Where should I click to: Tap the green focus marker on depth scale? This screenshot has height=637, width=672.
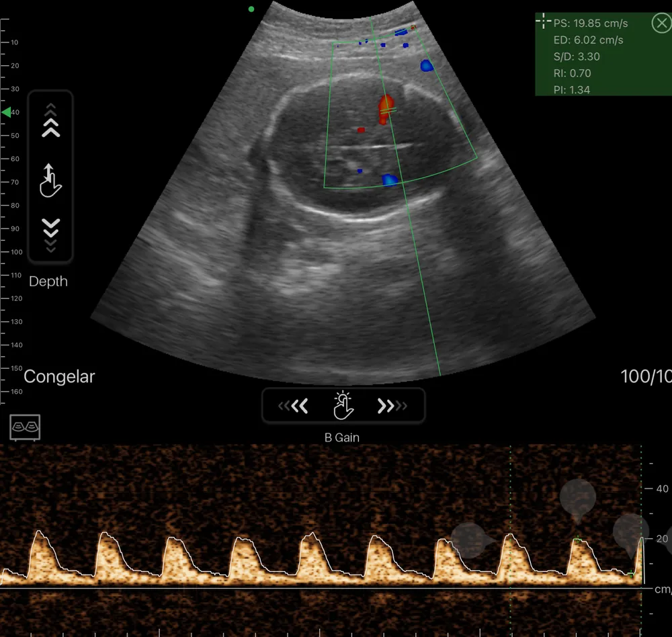click(7, 112)
